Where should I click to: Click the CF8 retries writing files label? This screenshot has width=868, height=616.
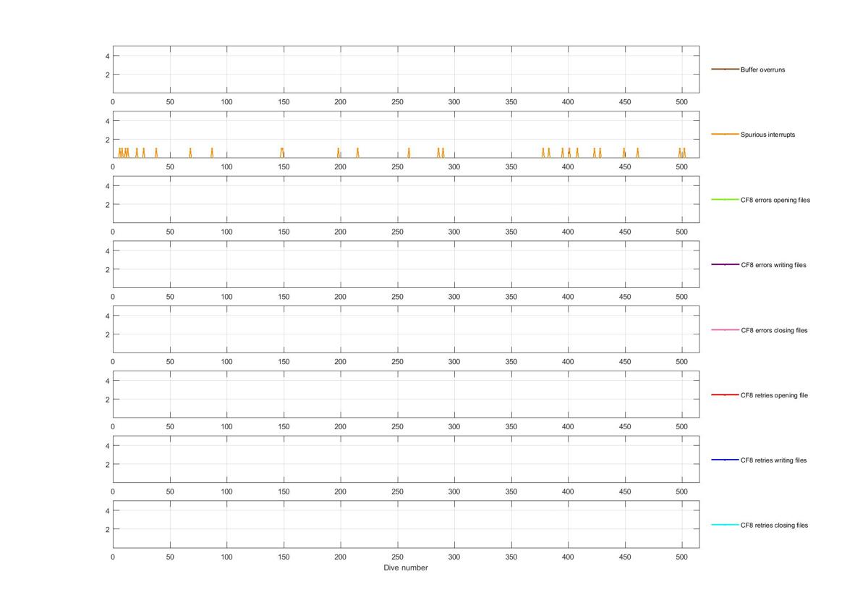(x=773, y=460)
